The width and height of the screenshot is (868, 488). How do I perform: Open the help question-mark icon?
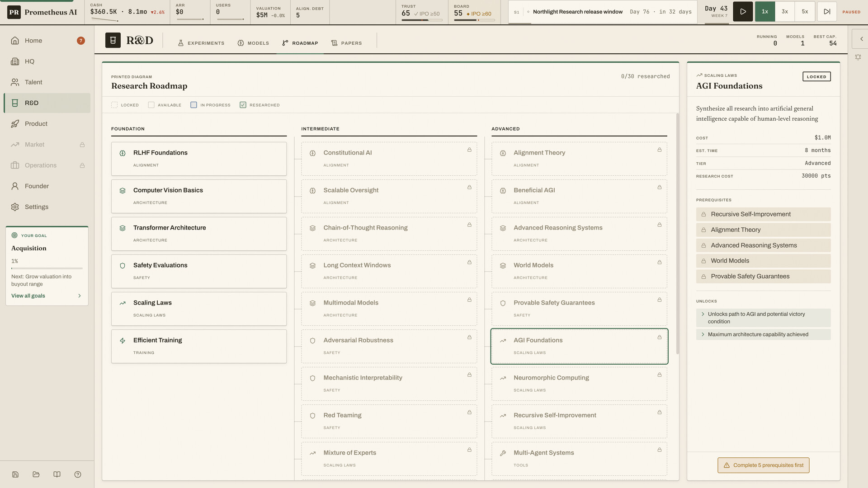(x=78, y=474)
